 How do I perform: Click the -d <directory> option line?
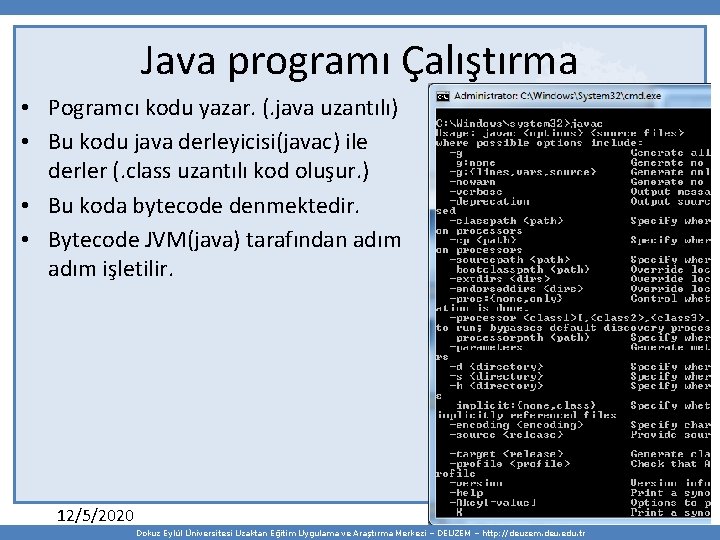pos(496,366)
